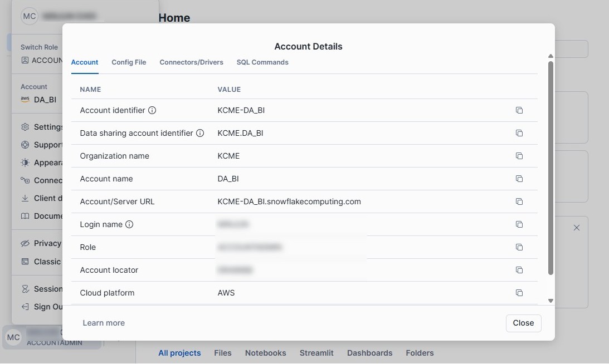Close the Account Details dialog
Screen dimensions: 609x364
[x=523, y=323]
